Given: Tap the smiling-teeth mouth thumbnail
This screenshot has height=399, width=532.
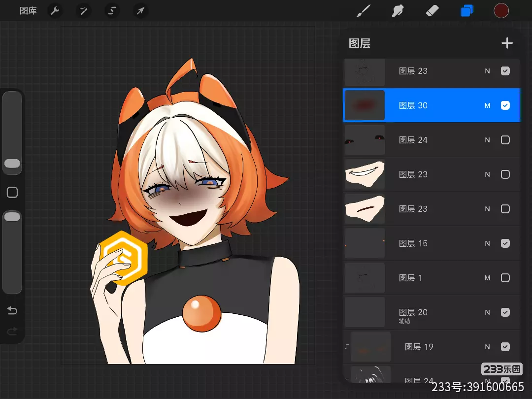Looking at the screenshot, I should tap(365, 174).
